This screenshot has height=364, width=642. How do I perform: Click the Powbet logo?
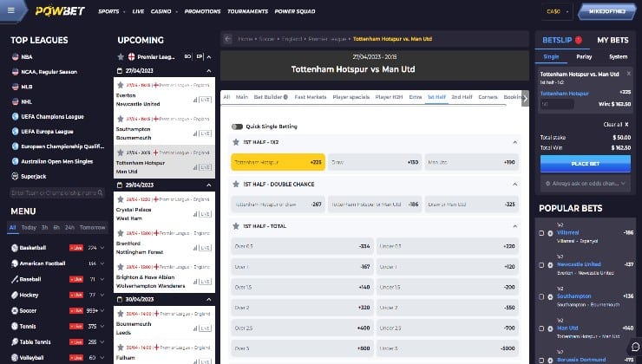(60, 11)
